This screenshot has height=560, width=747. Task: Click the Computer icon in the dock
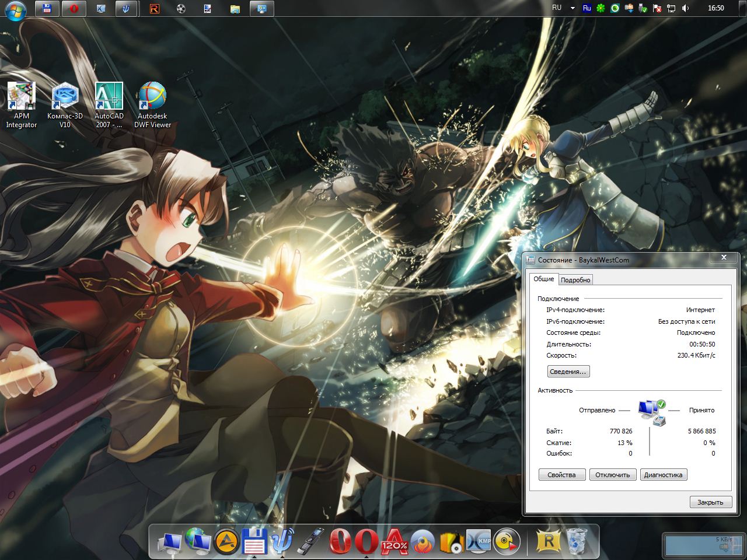(x=170, y=542)
